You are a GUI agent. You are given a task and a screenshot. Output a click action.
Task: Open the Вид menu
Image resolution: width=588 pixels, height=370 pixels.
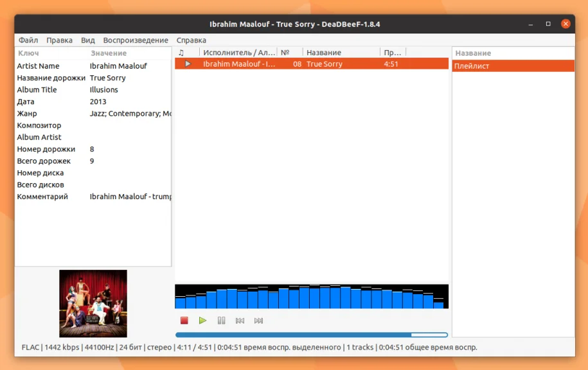88,40
